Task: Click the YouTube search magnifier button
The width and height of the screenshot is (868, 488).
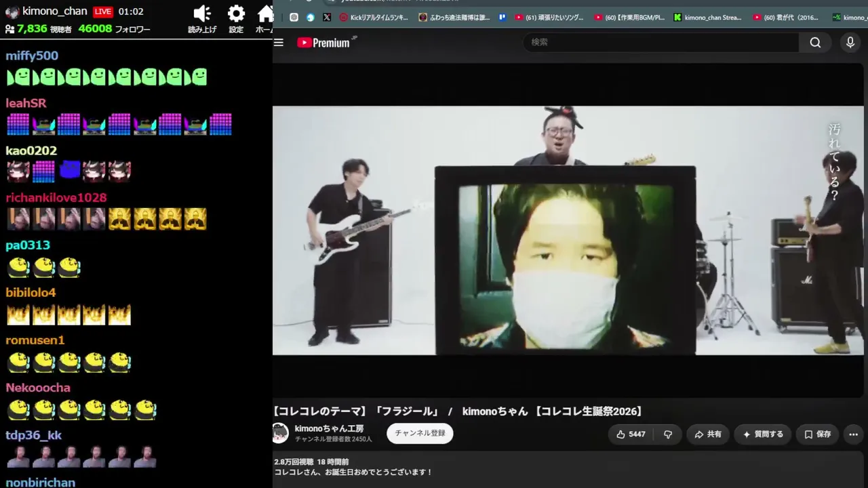Action: tap(815, 43)
